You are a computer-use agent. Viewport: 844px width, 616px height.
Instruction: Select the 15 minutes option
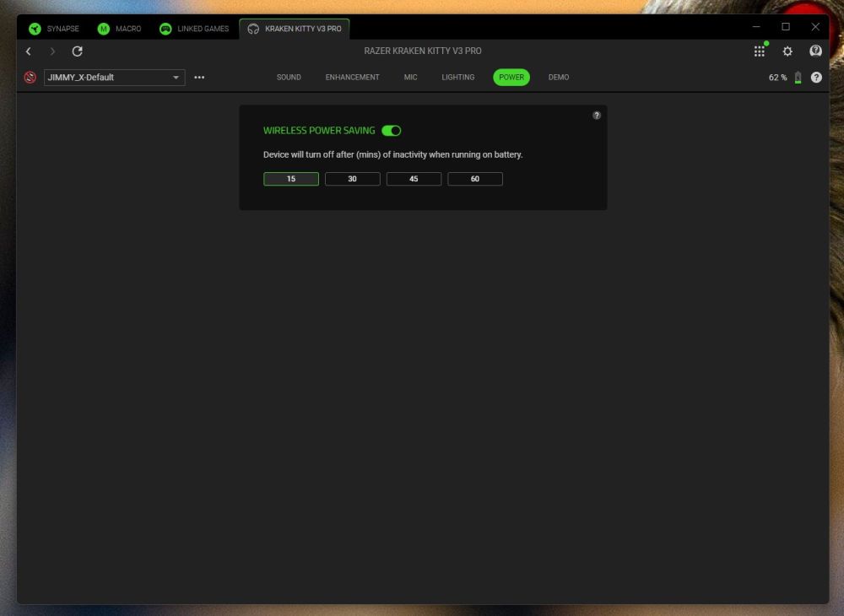click(291, 179)
